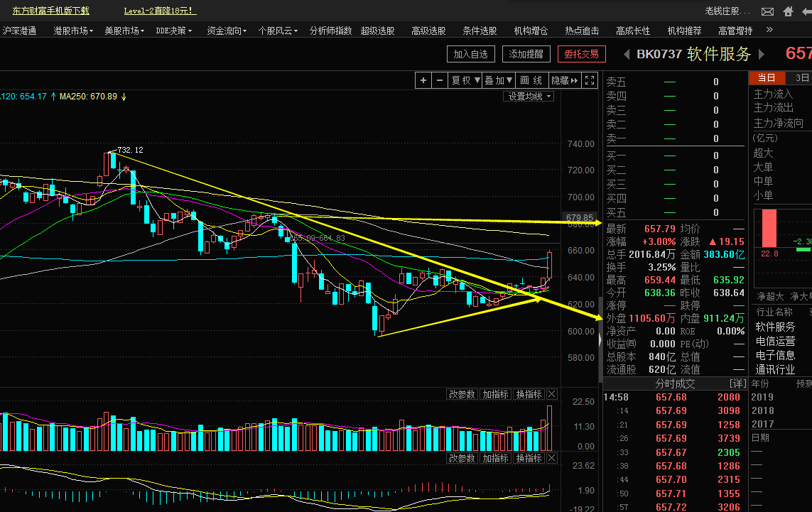Zoom in chart with plus button
The height and width of the screenshot is (512, 812).
coord(423,80)
